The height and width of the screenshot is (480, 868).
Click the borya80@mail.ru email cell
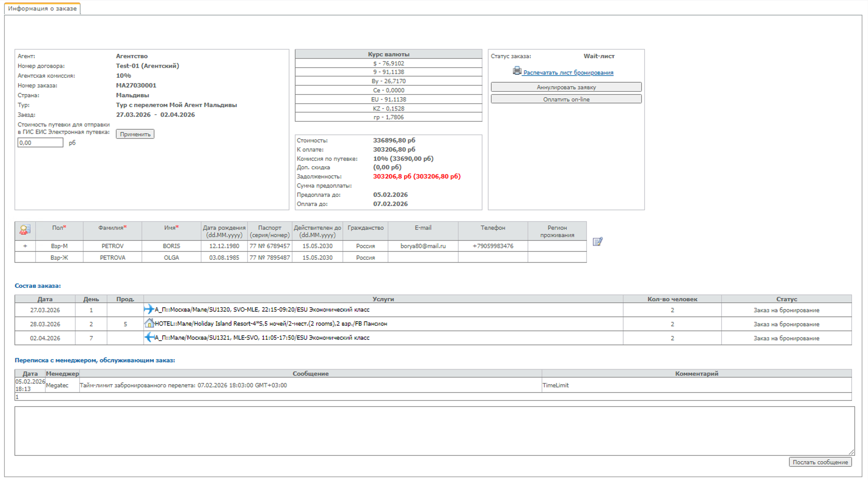pos(423,246)
